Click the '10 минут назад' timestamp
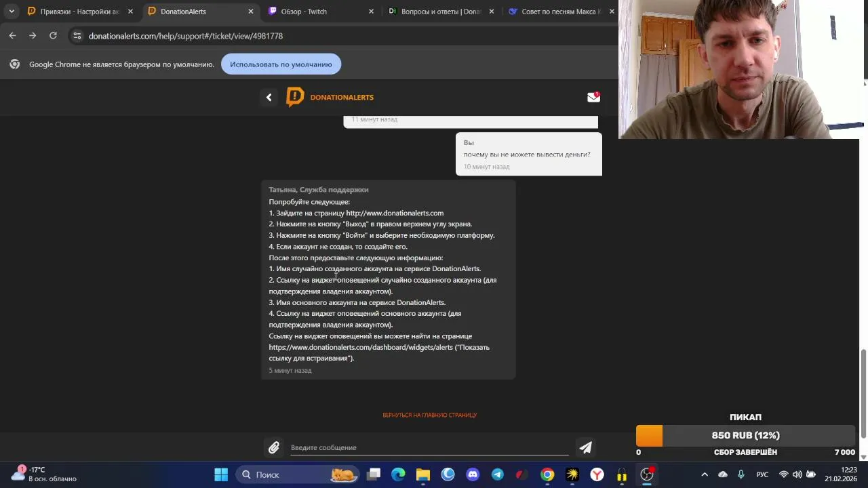 click(486, 167)
